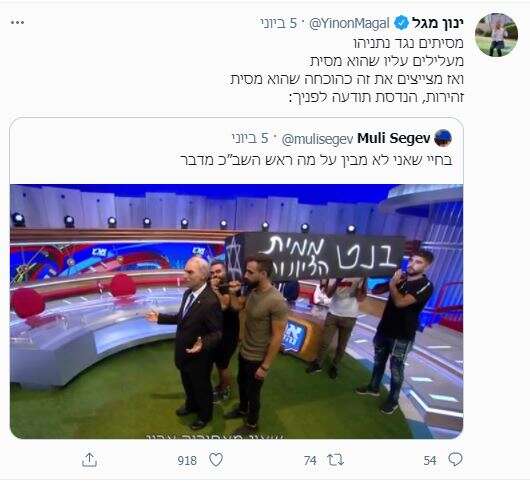Image resolution: width=530 pixels, height=481 pixels.
Task: Open the @mulisegev handle link
Action: click(317, 139)
